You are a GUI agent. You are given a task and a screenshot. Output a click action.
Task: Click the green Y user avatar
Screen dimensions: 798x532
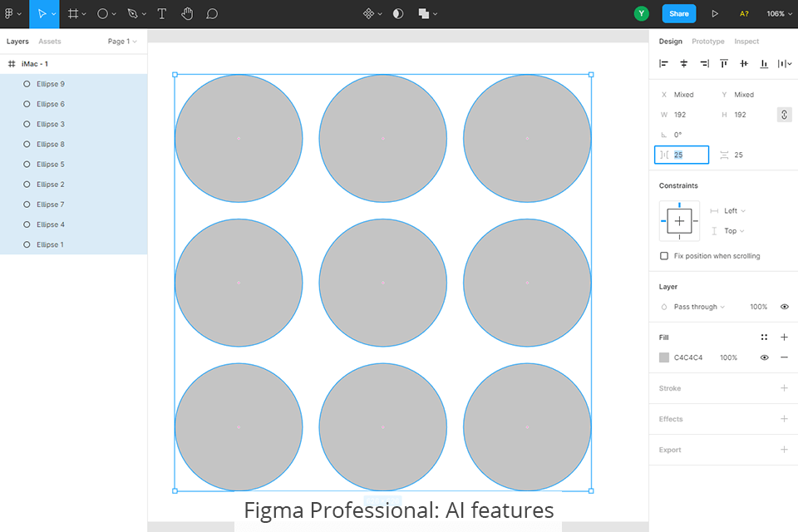click(641, 14)
